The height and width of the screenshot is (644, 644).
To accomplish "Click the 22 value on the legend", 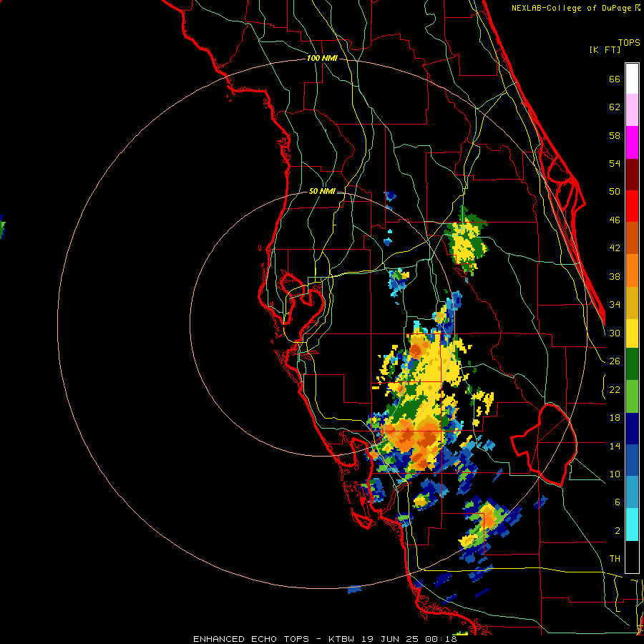I will 615,389.
